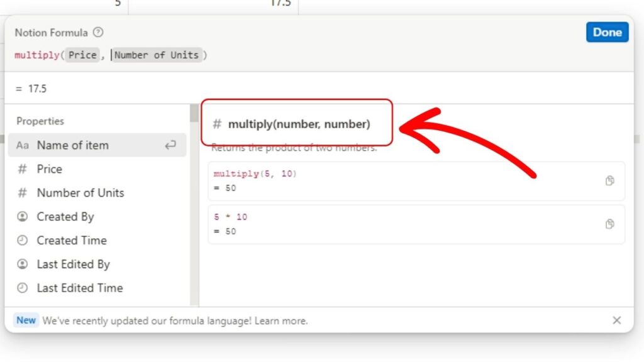
Task: Select the Number of Units property
Action: 80,192
